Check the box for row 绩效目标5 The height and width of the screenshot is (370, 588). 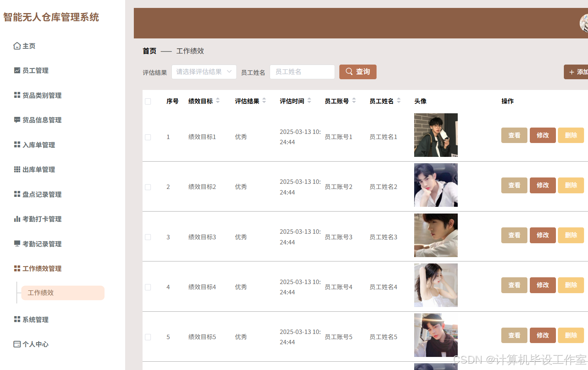point(148,337)
